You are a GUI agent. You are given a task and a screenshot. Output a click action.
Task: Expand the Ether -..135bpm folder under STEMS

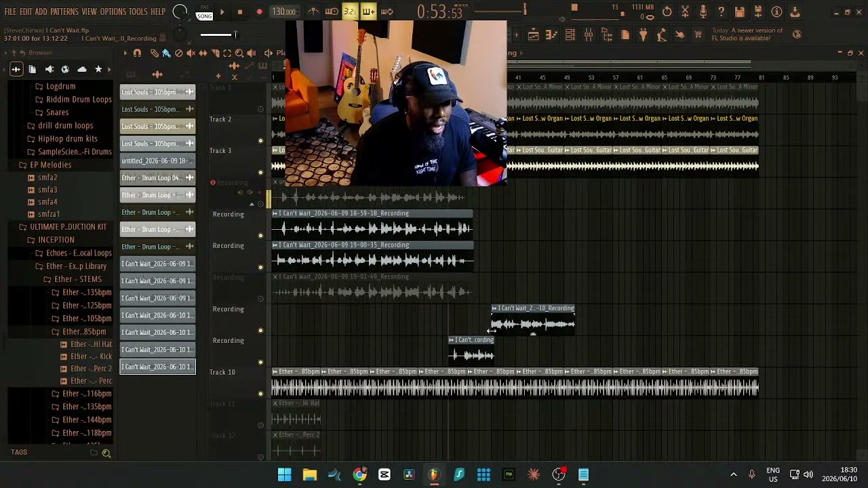(x=81, y=292)
